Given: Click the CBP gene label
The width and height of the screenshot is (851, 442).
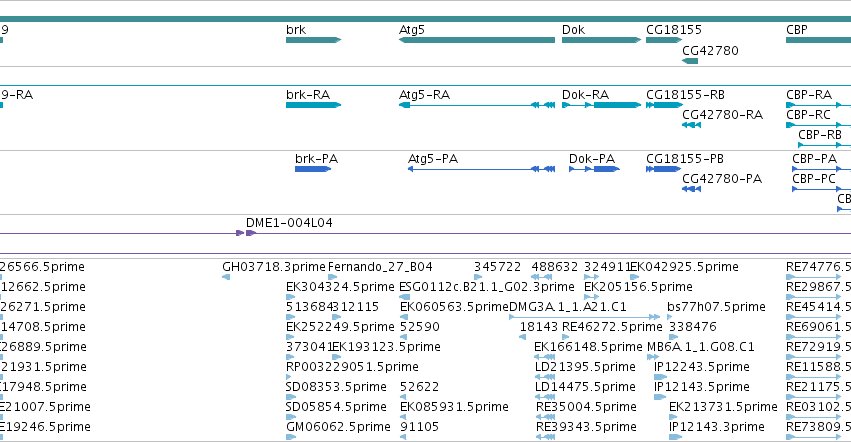Looking at the screenshot, I should pos(797,30).
